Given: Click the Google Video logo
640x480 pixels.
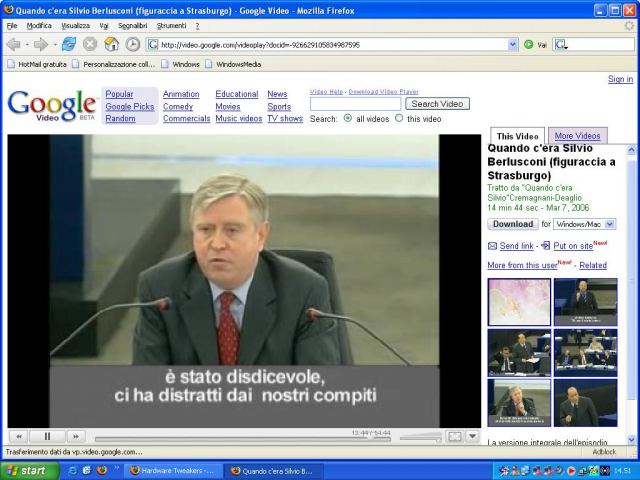Looking at the screenshot, I should tap(52, 106).
